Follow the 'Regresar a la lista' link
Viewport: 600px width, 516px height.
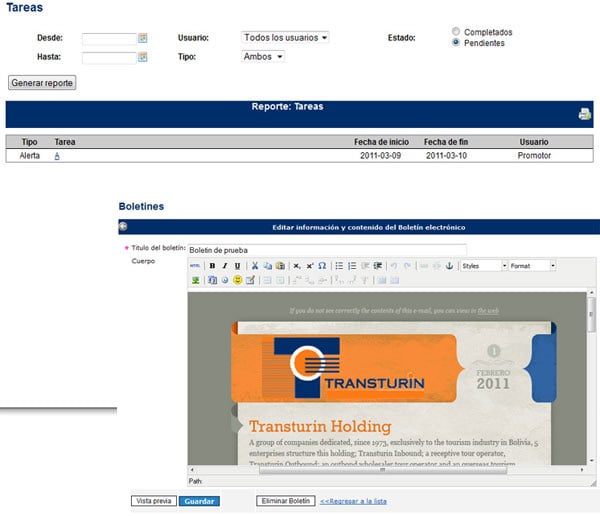[x=353, y=501]
